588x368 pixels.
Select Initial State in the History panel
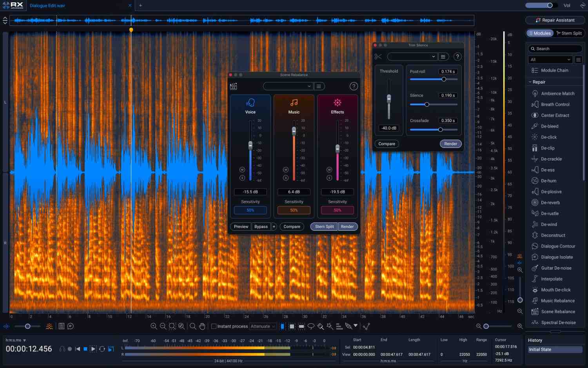click(554, 349)
